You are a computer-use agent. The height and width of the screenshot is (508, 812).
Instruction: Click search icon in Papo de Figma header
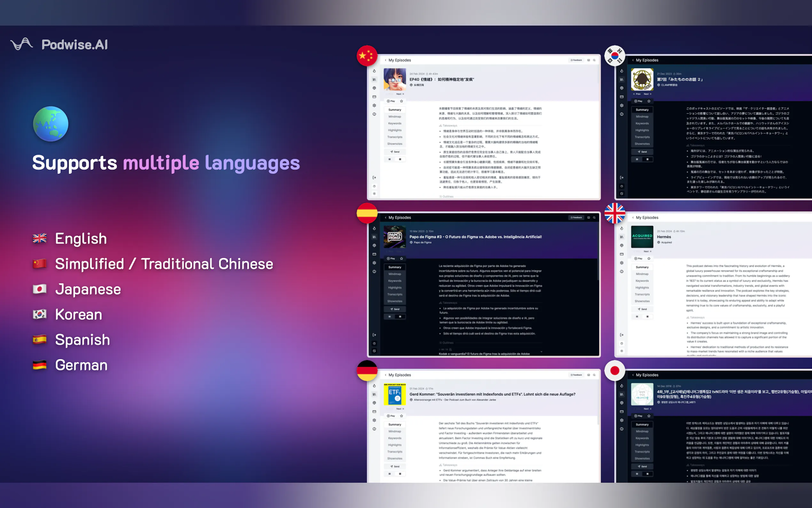click(x=594, y=218)
